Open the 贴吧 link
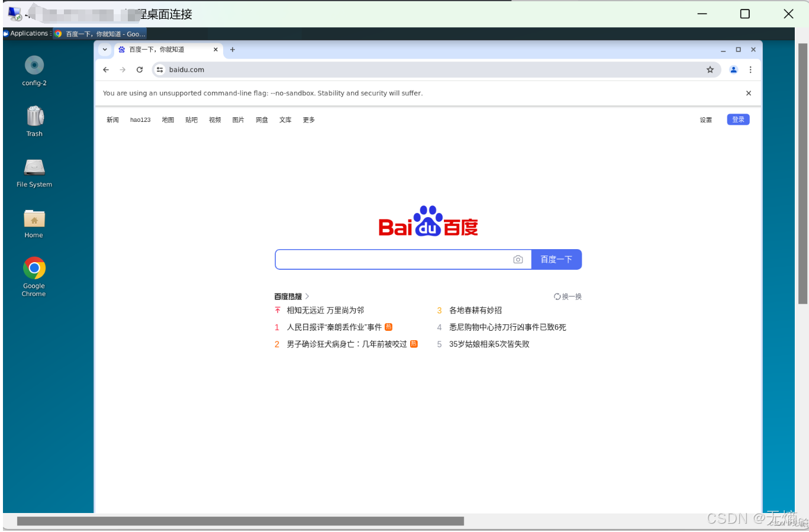 (191, 120)
